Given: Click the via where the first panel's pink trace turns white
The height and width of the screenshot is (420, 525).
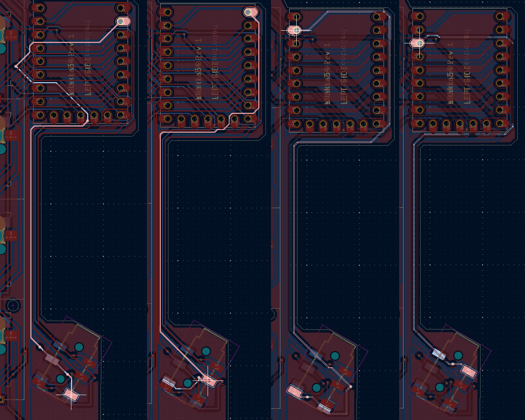Looking at the screenshot, I should [16, 67].
